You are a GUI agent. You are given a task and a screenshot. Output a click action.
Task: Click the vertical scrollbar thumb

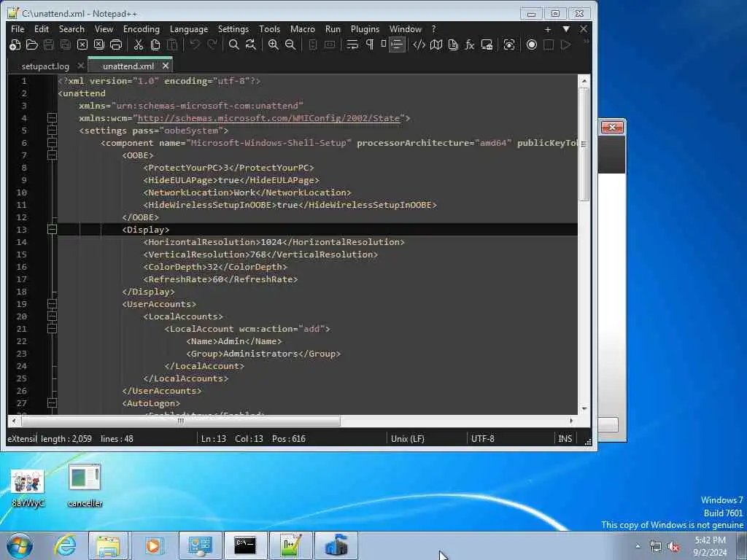click(584, 144)
